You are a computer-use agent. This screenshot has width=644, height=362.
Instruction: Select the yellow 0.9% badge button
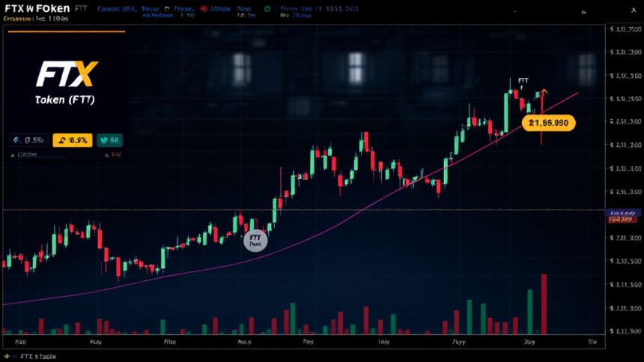click(73, 140)
